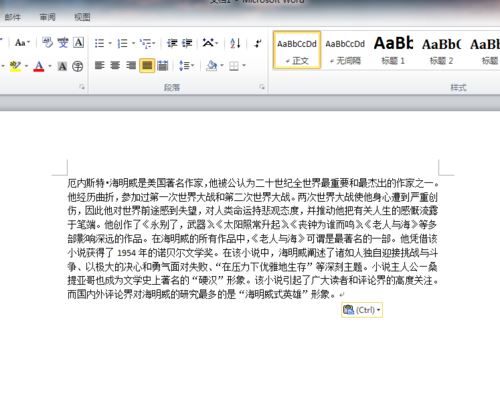Switch to the 审阅 ribbon tab
Screen dimensions: 500x398
[x=48, y=17]
